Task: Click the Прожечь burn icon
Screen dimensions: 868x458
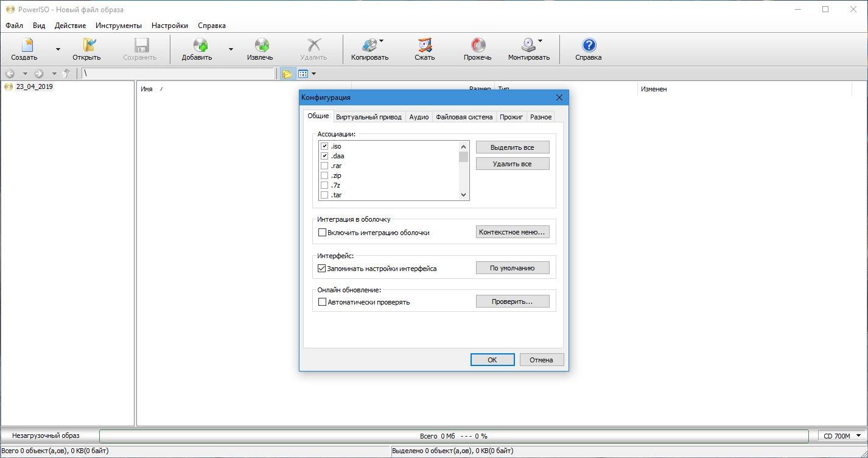Action: 478,45
